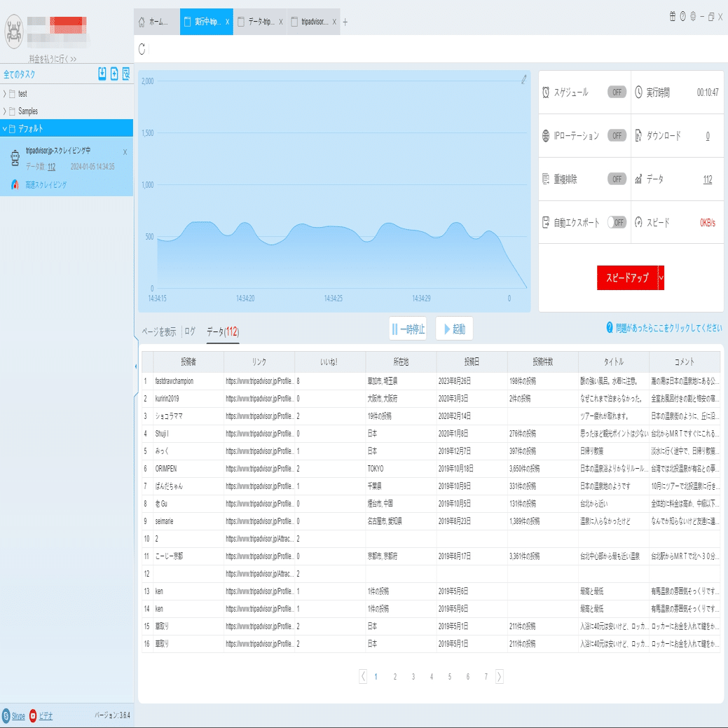Switch to the ページを表示 tab
728x728 pixels.
point(159,331)
